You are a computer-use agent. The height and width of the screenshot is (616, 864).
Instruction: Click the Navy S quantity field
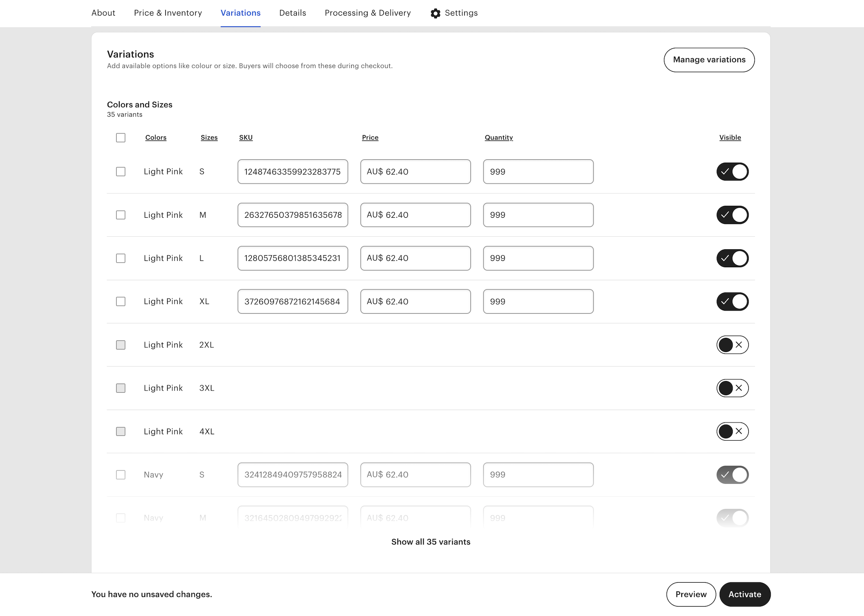coord(538,474)
